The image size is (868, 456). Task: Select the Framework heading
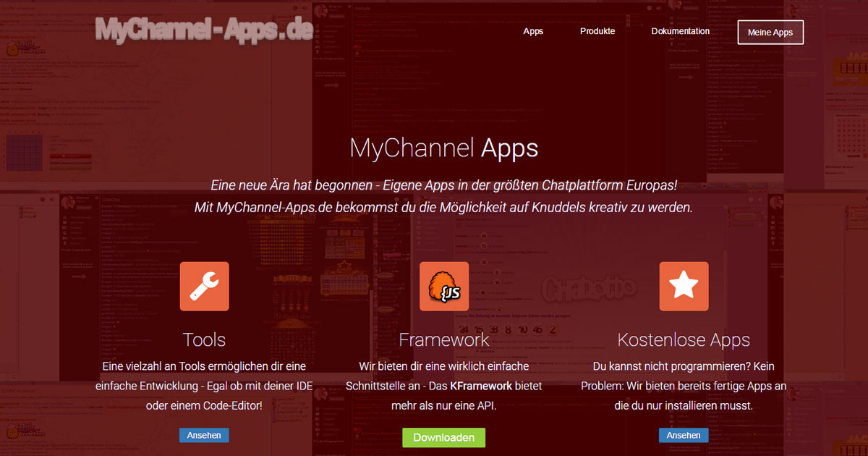(x=444, y=339)
